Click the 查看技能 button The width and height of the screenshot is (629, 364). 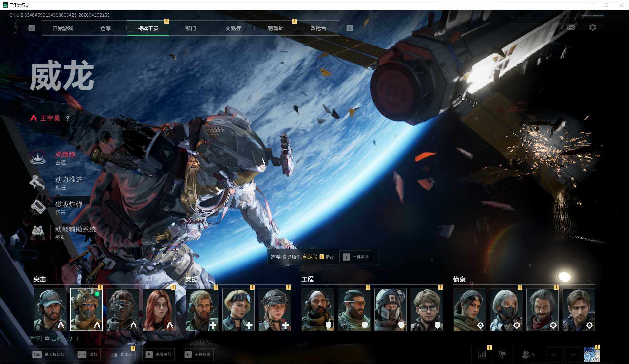(159, 354)
